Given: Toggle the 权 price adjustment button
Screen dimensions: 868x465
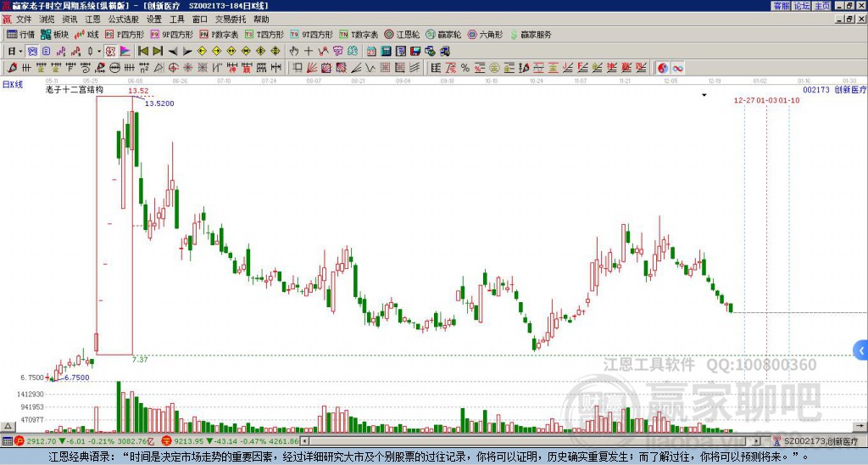Looking at the screenshot, I should (110, 51).
